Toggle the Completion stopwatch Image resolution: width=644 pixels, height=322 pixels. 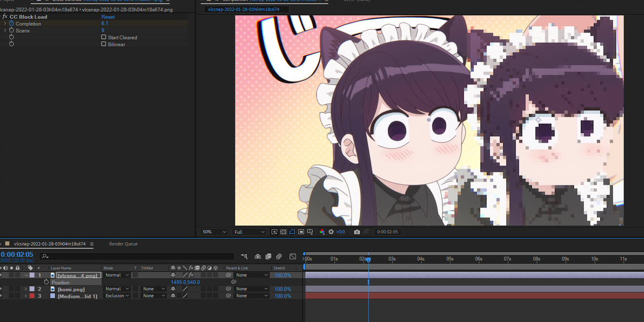click(x=11, y=23)
